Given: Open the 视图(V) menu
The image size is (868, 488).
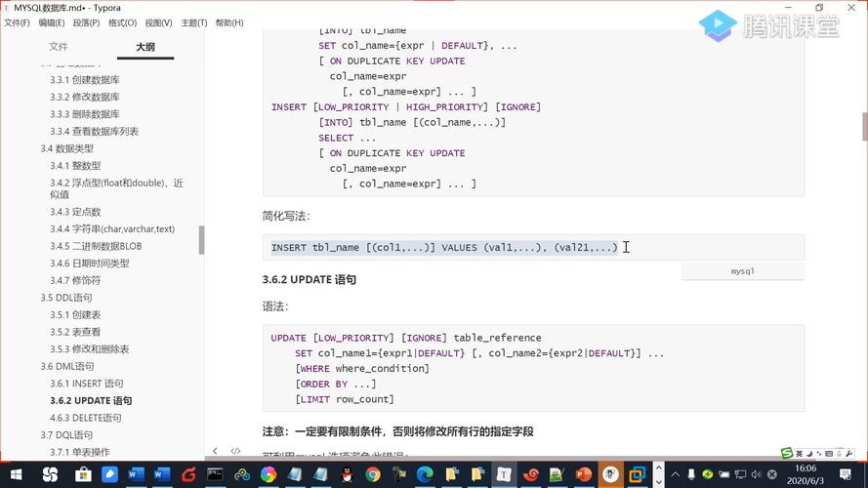Looking at the screenshot, I should 158,22.
